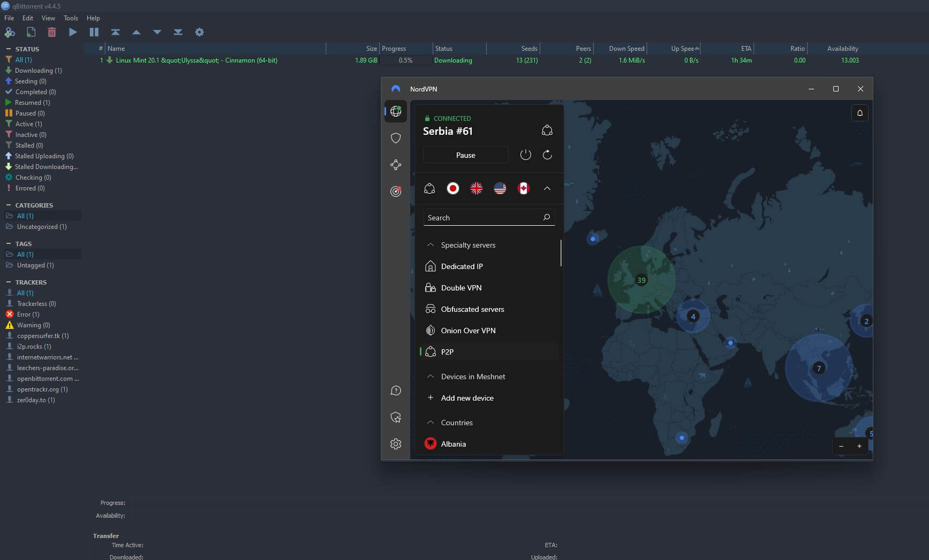
Task: Open NordVPN settings gear icon
Action: (x=396, y=444)
